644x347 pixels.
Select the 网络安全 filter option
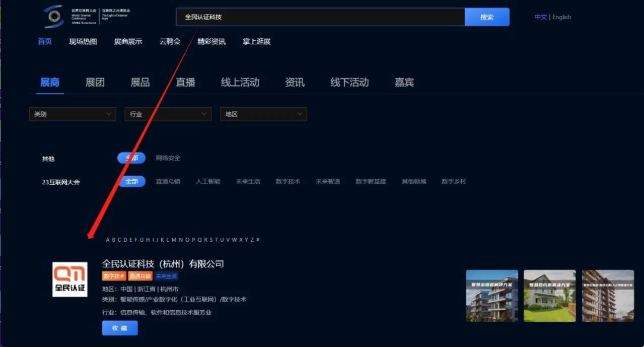[x=168, y=158]
